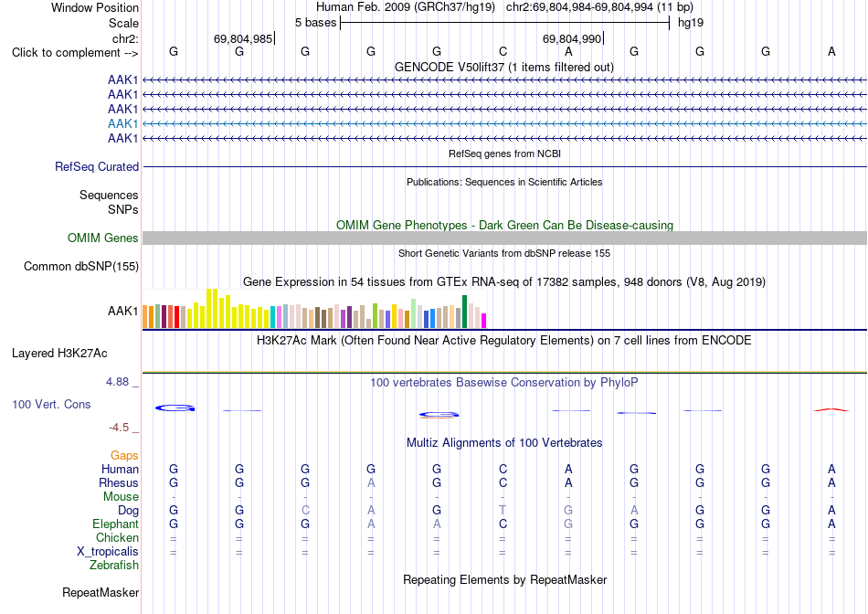Open 'Multiz Alignments of 100 Vertebrates' title
The image size is (868, 614).
(x=504, y=442)
